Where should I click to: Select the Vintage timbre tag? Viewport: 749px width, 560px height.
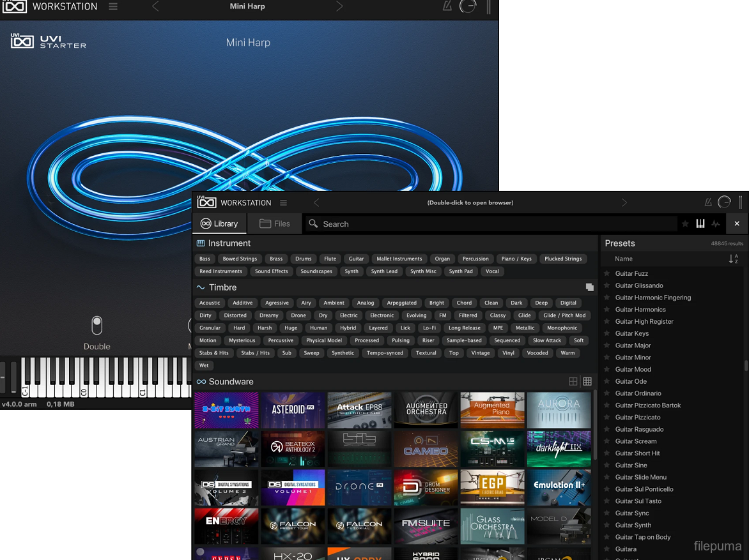[x=480, y=353]
